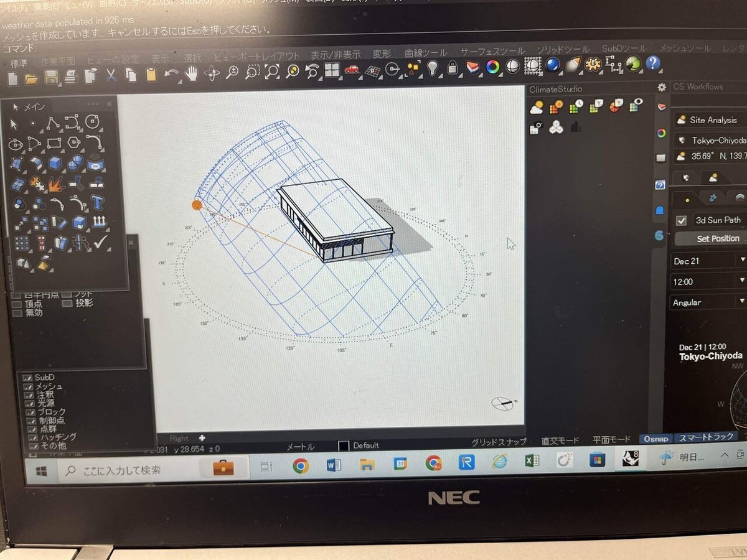747x560 pixels.
Task: Open the Site Analysis workflow dropdown
Action: (x=710, y=120)
